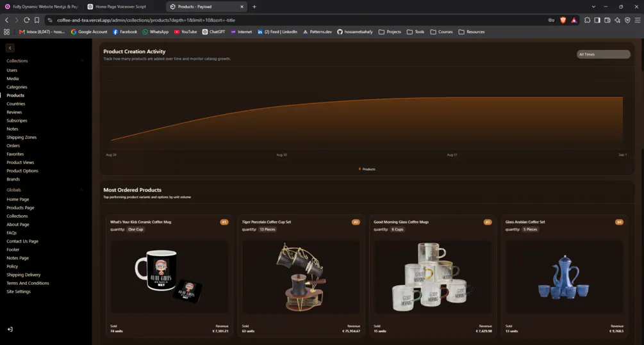
Task: Open LinkedIn Feed bookmark
Action: pyautogui.click(x=277, y=31)
